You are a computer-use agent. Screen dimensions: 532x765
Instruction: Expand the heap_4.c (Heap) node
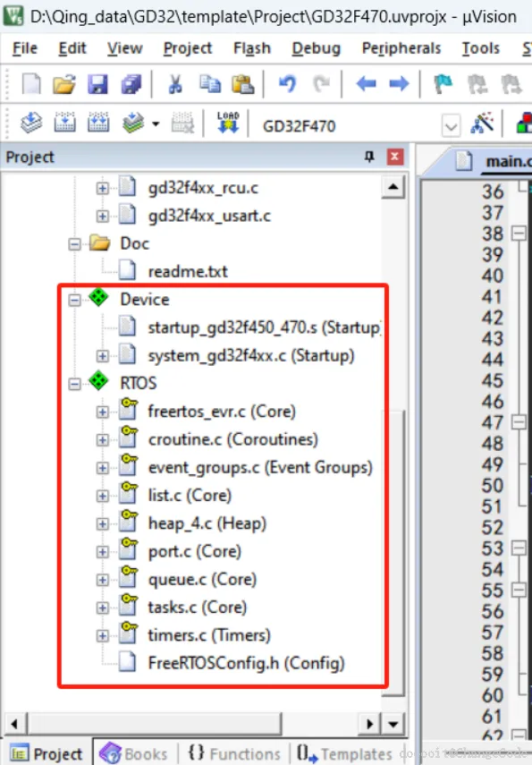tap(103, 524)
